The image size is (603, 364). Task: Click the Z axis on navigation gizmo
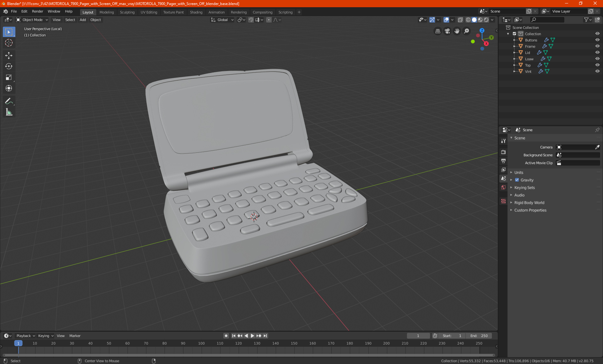[x=482, y=30]
